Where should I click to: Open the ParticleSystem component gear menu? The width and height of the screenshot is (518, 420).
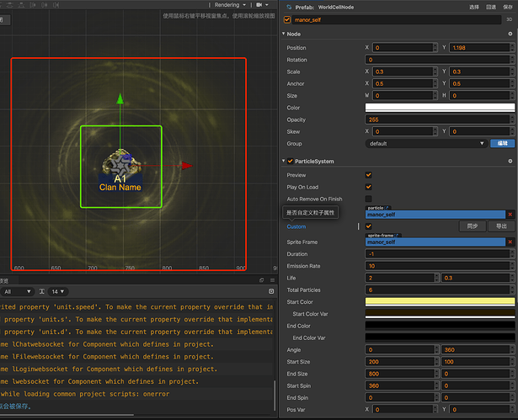click(510, 161)
